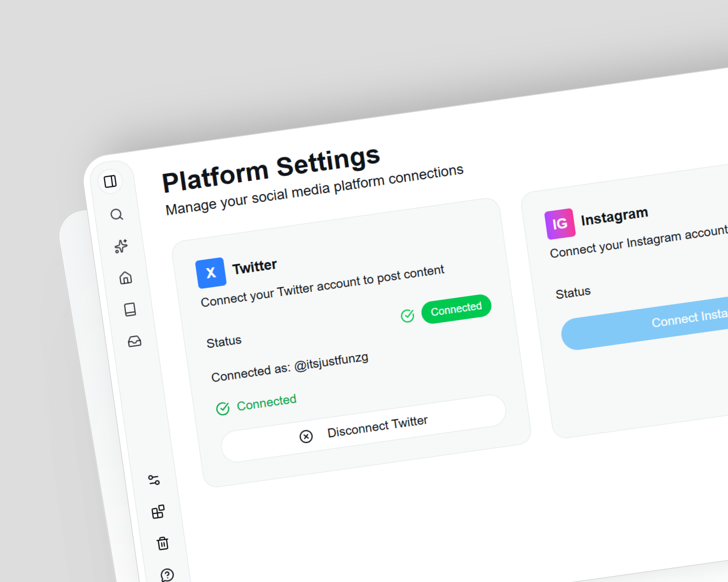Open search from sidebar magnifier icon
The image size is (728, 582).
(117, 214)
